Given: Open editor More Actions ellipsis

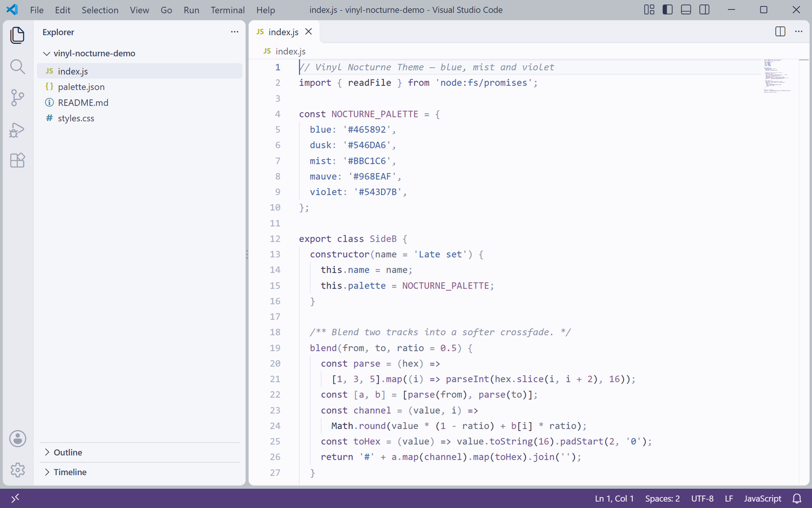Looking at the screenshot, I should click(798, 32).
